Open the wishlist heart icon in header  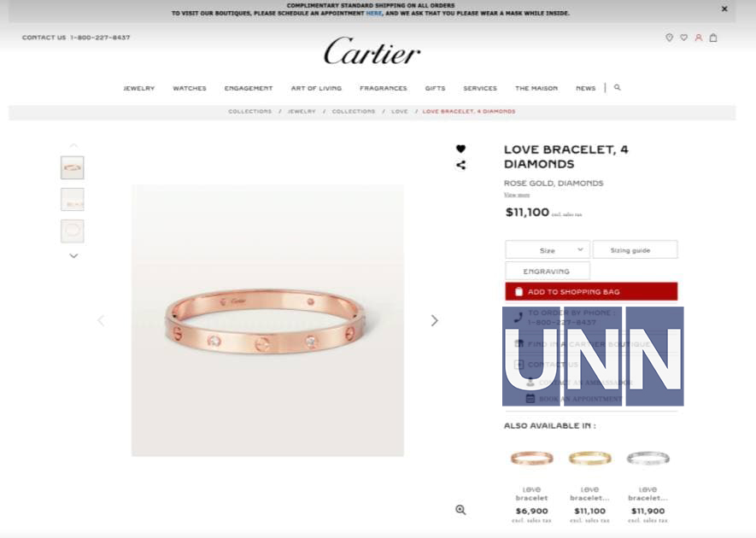coord(683,38)
